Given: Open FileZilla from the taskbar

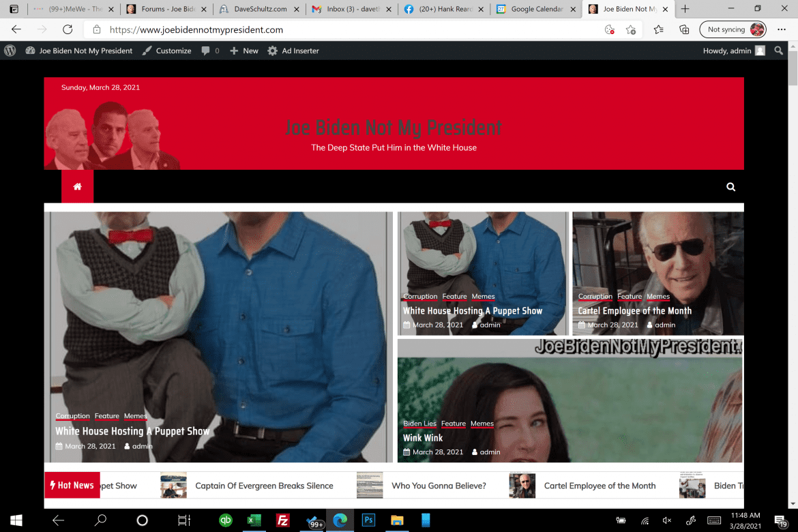Looking at the screenshot, I should click(282, 520).
